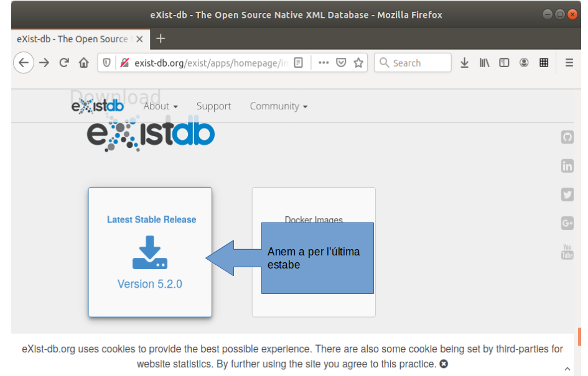Screen dimensions: 588x376
Task: Open the Firefox library
Action: coord(484,63)
